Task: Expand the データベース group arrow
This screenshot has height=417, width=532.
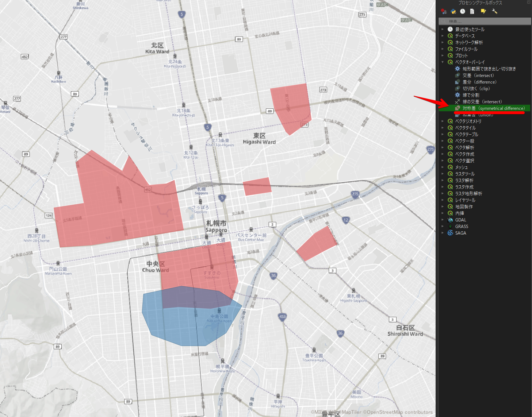Action: 443,36
